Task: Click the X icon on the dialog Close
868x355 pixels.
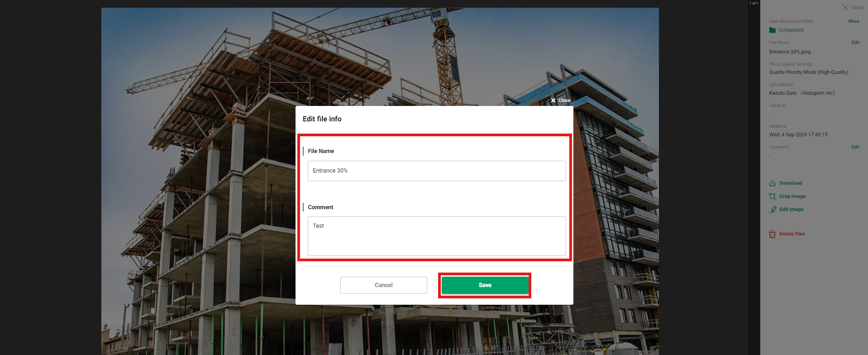Action: [553, 101]
